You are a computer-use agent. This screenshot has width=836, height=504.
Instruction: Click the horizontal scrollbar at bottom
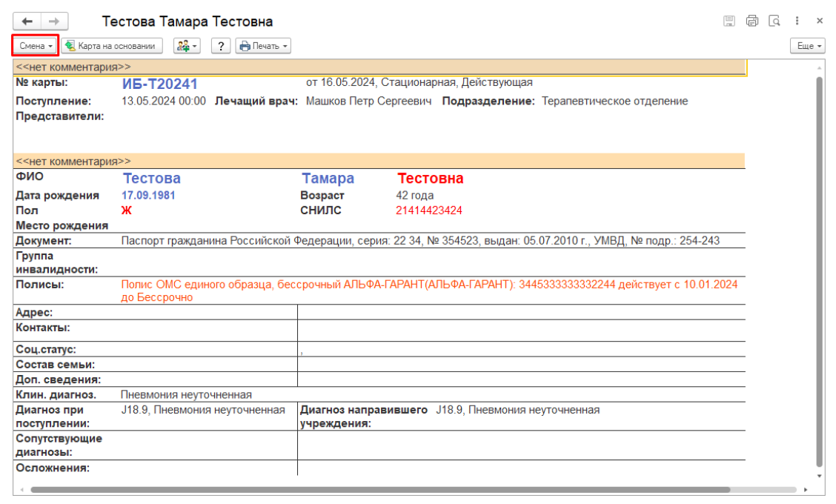tap(379, 490)
